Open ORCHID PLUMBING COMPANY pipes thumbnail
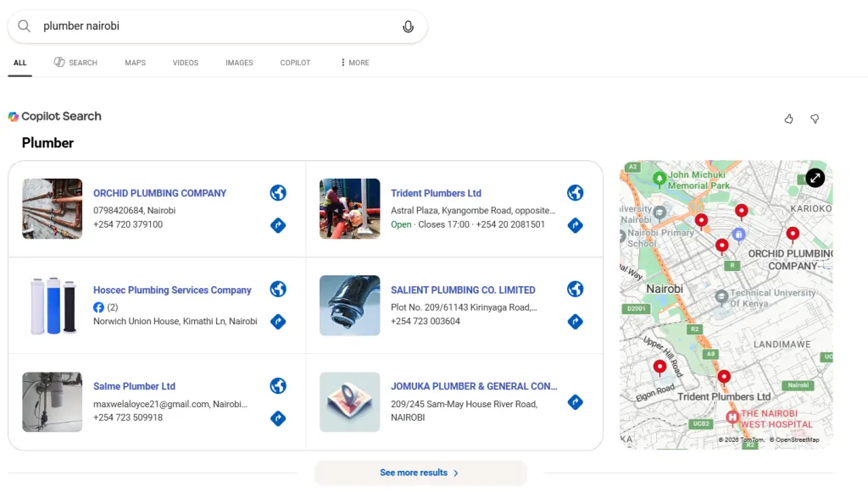Viewport: 868px width, 492px height. pyautogui.click(x=52, y=208)
